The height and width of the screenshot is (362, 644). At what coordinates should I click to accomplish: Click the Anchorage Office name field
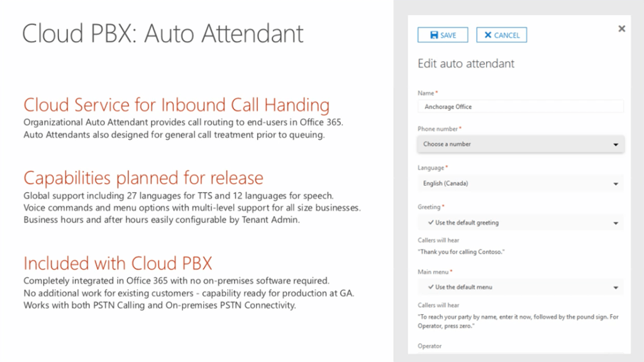coord(520,107)
